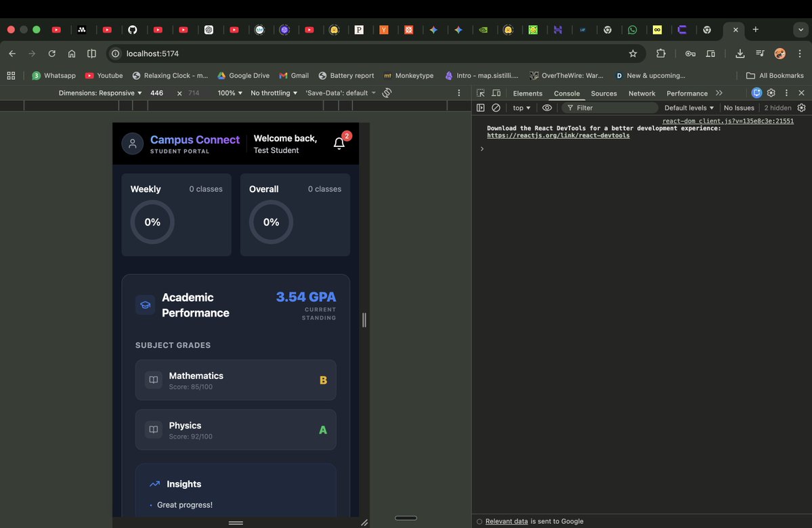This screenshot has width=812, height=528.
Task: Navigate back in the browser
Action: 12,53
